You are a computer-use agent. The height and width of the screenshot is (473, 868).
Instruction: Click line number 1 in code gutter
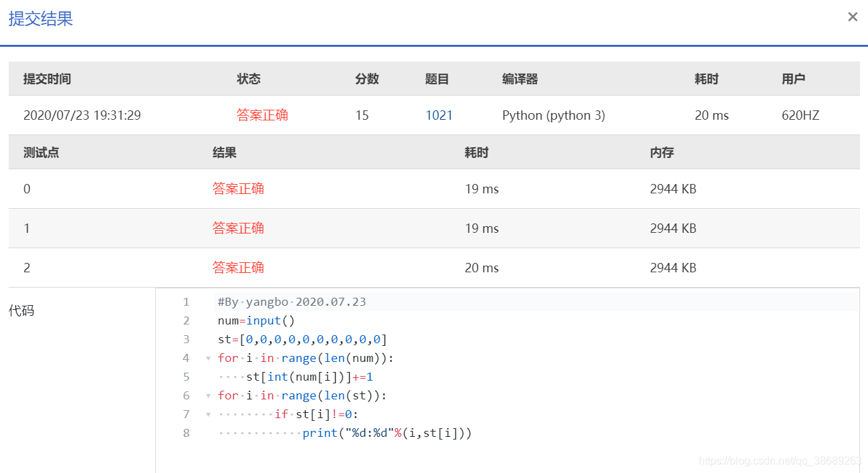(x=186, y=302)
